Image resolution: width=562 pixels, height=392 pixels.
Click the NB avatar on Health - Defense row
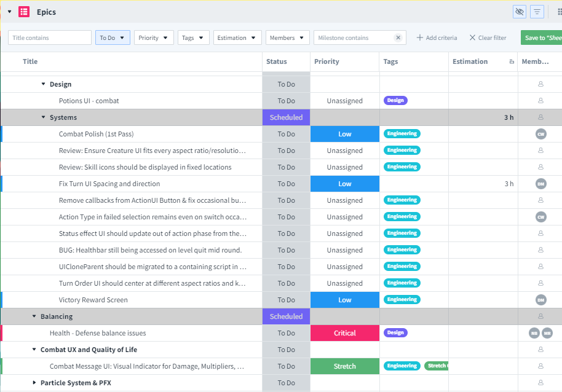(x=534, y=333)
